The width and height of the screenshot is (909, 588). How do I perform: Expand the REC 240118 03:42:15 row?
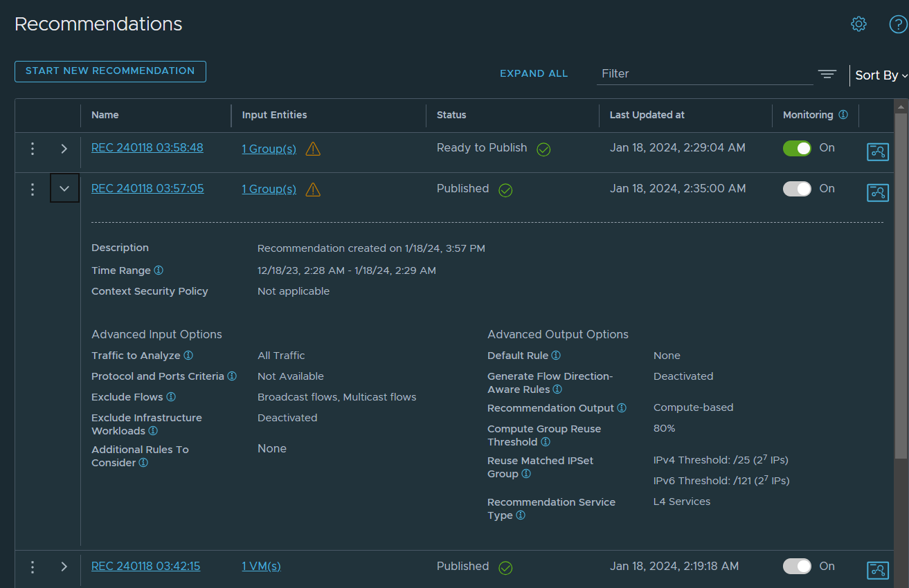[x=64, y=567]
